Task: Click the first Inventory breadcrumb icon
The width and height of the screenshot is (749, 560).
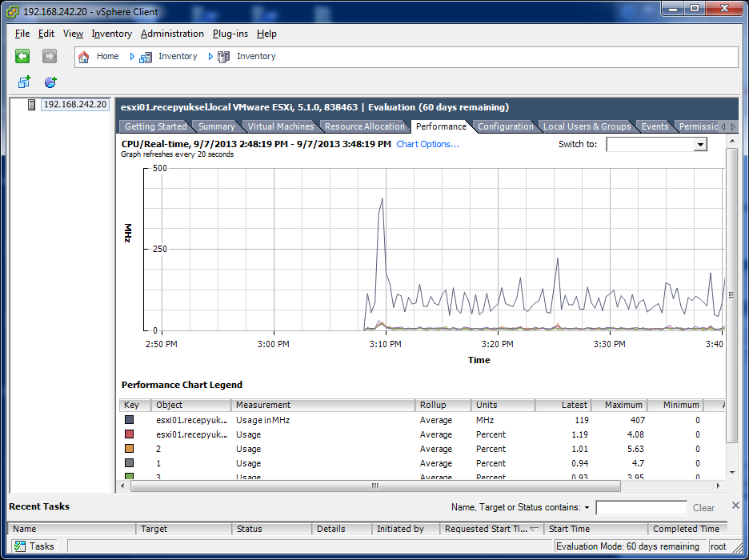Action: 145,58
